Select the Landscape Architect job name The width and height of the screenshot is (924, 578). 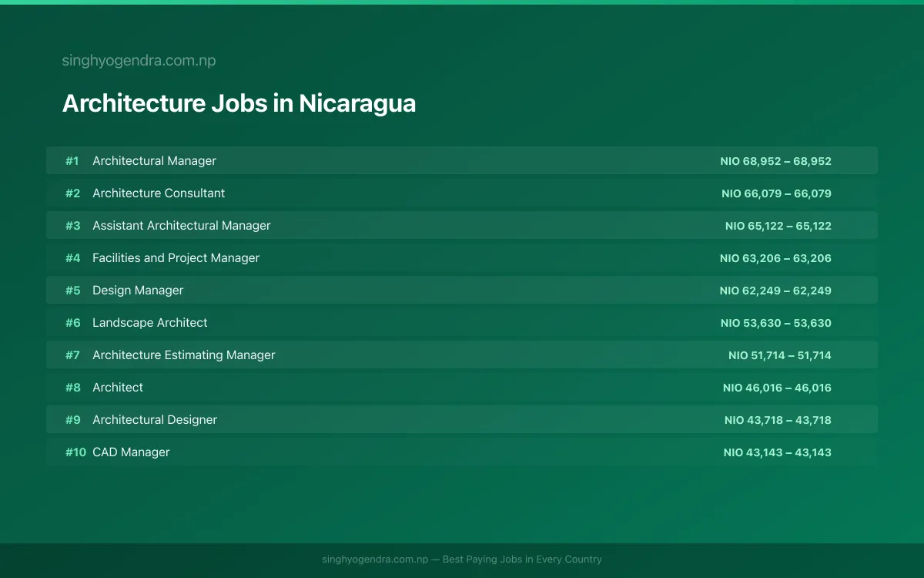[150, 323]
